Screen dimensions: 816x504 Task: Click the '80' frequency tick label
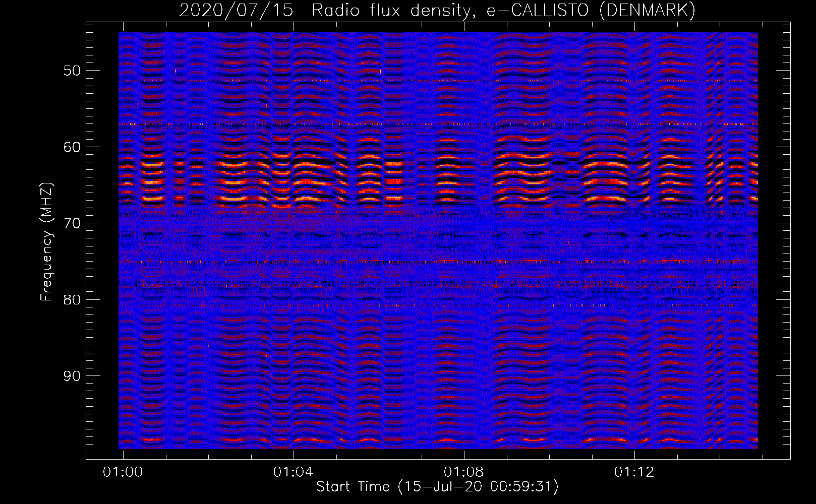72,300
